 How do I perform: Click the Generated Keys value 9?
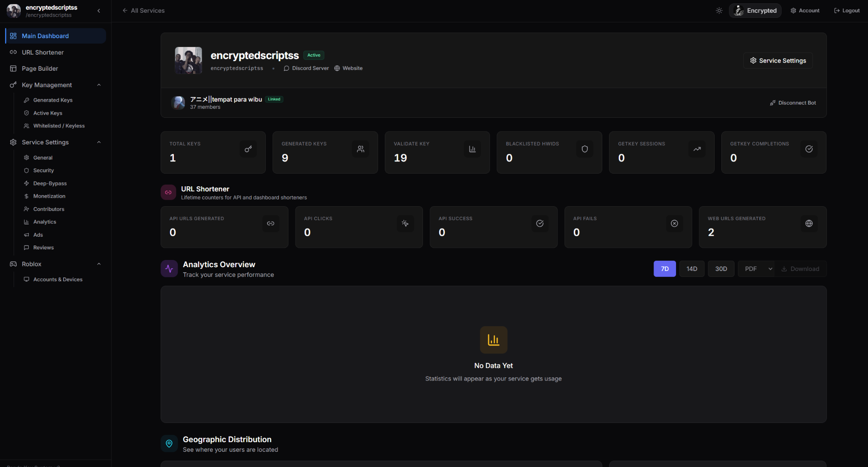285,158
